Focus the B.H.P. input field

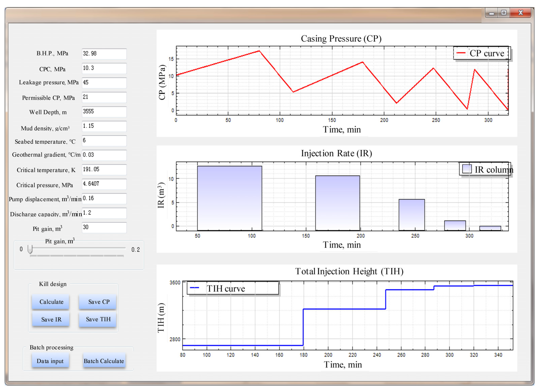click(x=104, y=54)
